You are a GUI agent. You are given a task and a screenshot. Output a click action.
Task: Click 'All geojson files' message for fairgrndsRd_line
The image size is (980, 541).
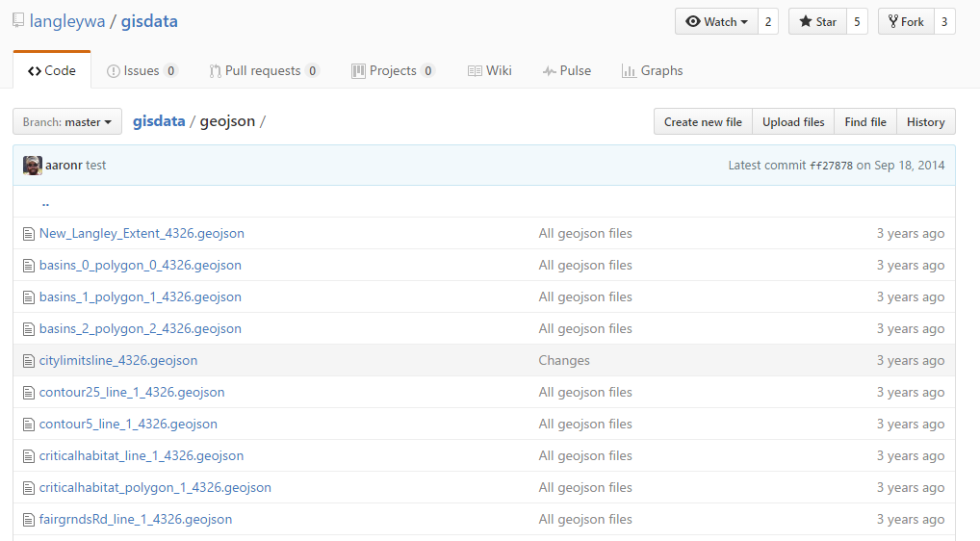click(x=585, y=520)
